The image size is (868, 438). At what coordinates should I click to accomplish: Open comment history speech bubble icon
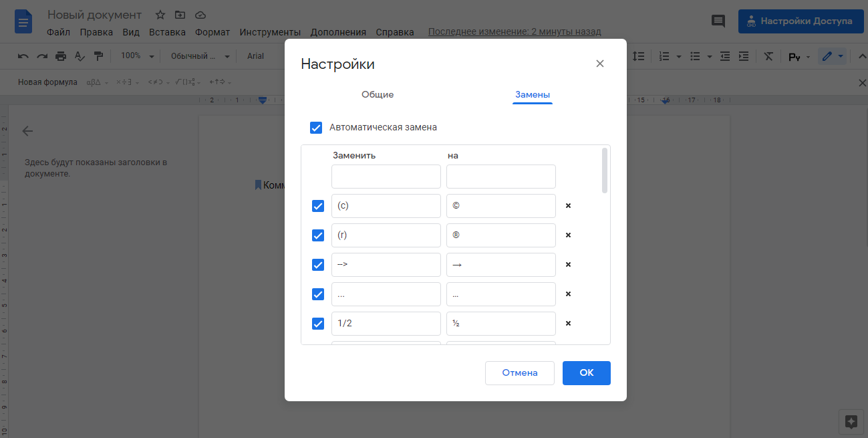pyautogui.click(x=718, y=21)
